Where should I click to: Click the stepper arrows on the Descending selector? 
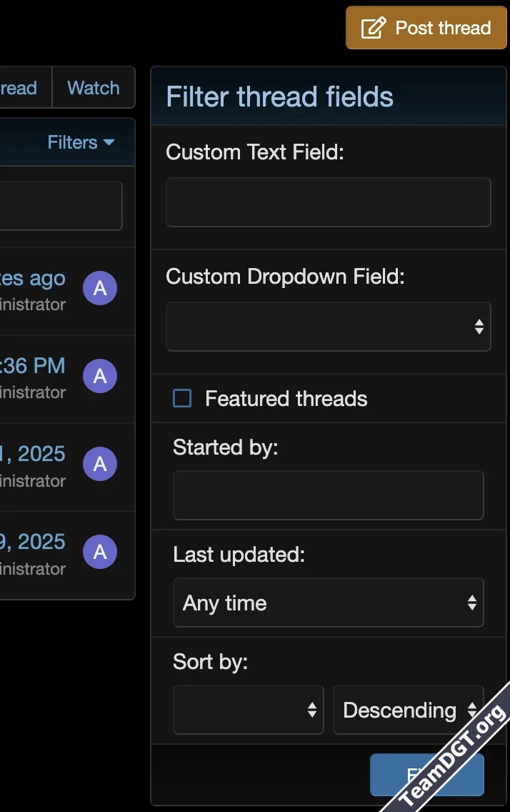tap(472, 710)
